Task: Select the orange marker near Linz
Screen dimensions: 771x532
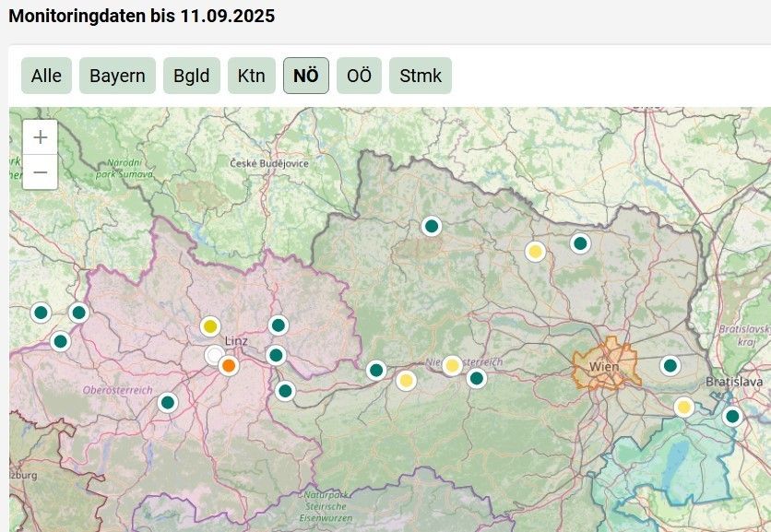Action: [x=229, y=366]
